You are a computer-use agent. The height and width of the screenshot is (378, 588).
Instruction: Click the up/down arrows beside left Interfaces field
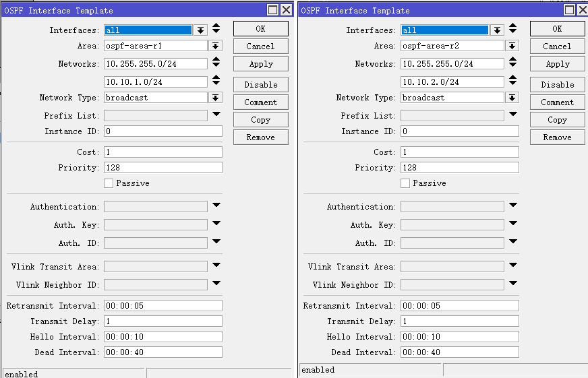[x=216, y=29]
